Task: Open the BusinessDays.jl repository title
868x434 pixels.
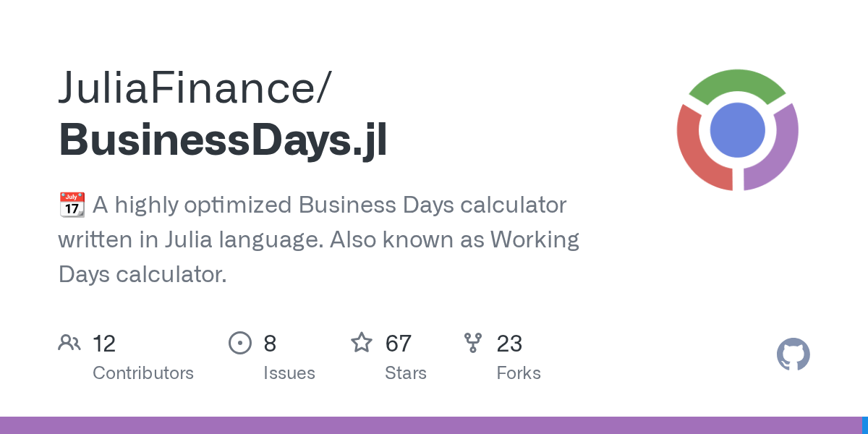Action: (x=223, y=140)
